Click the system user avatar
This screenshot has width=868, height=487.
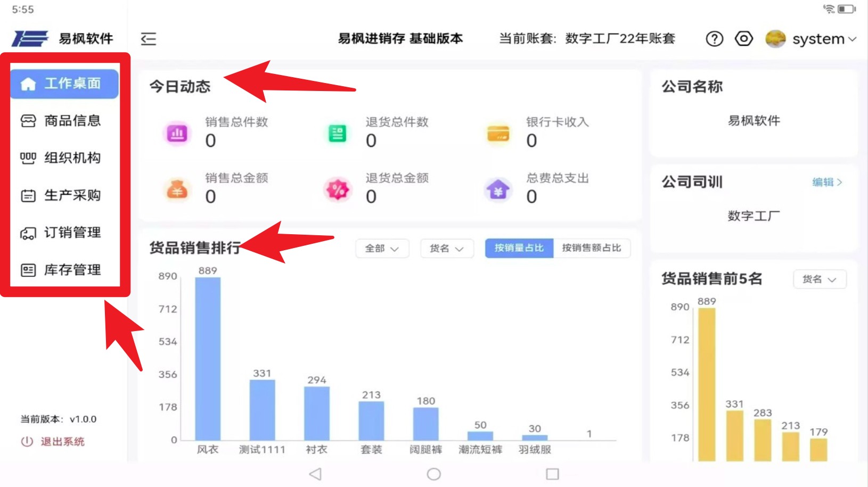[775, 39]
